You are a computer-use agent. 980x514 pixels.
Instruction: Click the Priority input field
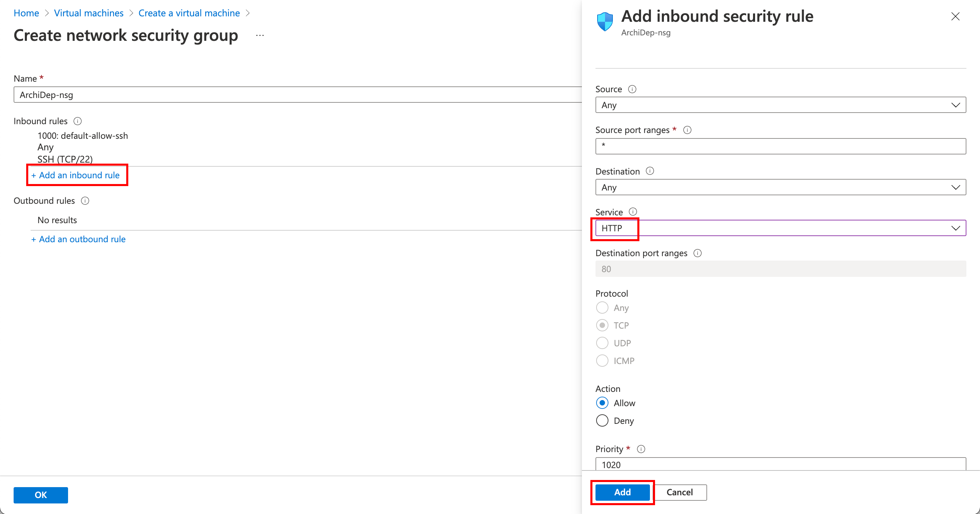coord(780,465)
